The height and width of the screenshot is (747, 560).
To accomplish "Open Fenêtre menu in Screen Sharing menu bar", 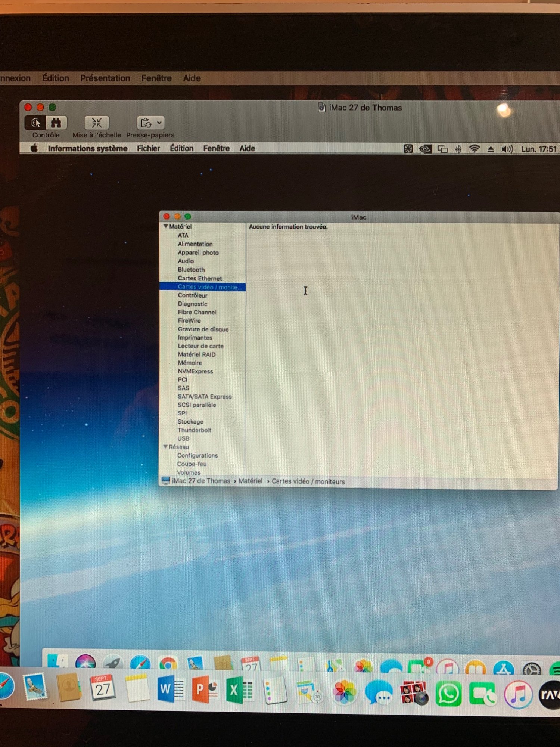I will [x=156, y=78].
